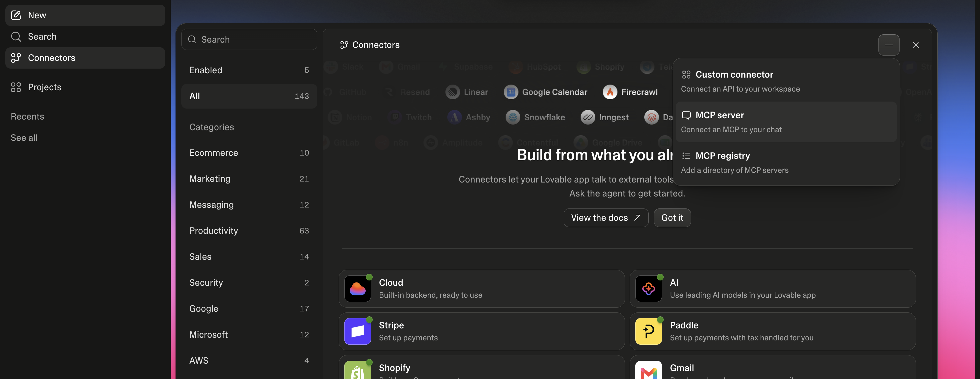Open the Cloud connector card
This screenshot has width=980, height=379.
pos(481,289)
